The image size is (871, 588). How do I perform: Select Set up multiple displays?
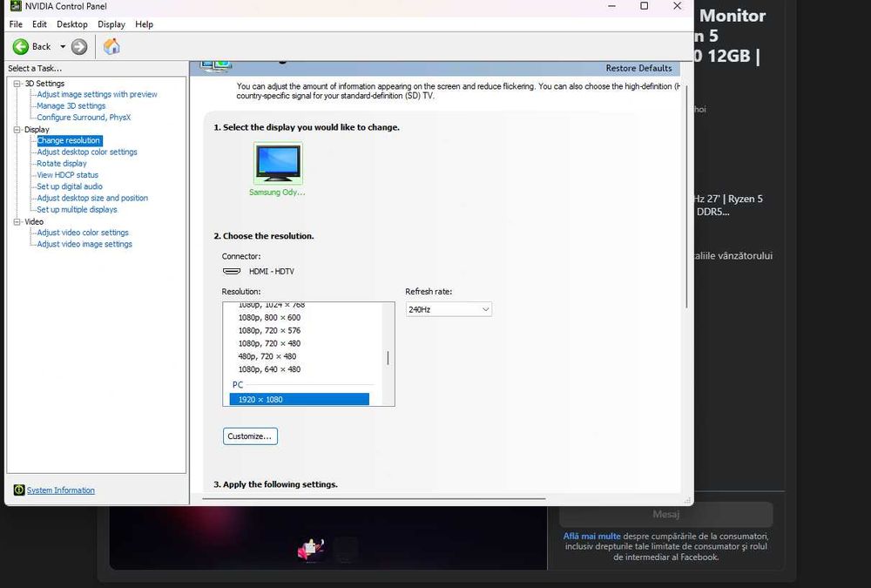[x=77, y=210]
